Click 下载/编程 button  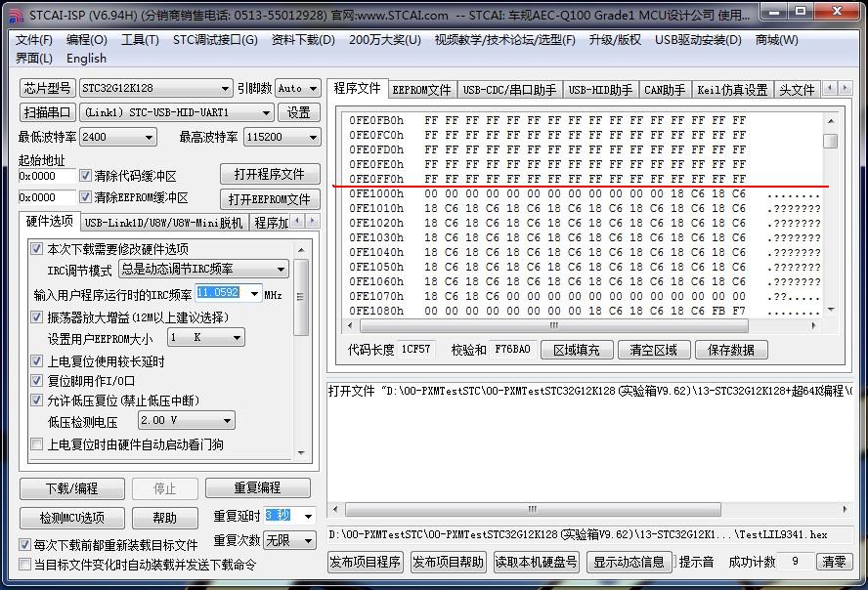point(72,488)
